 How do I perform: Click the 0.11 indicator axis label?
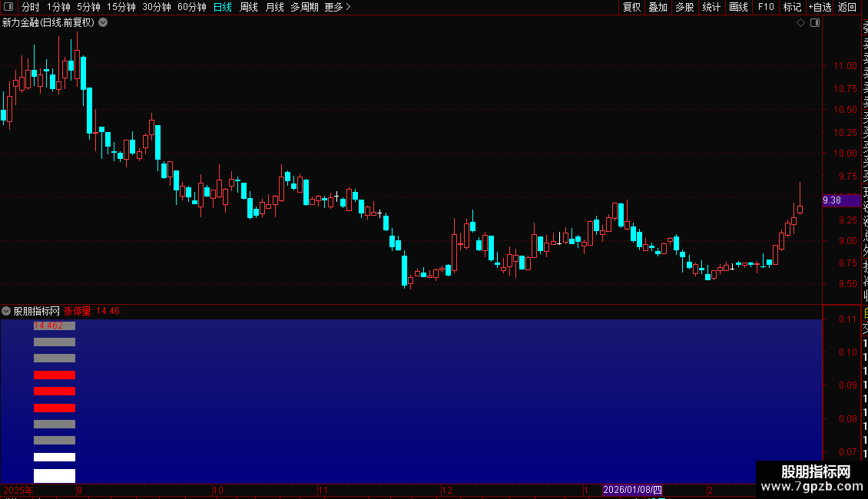point(847,319)
